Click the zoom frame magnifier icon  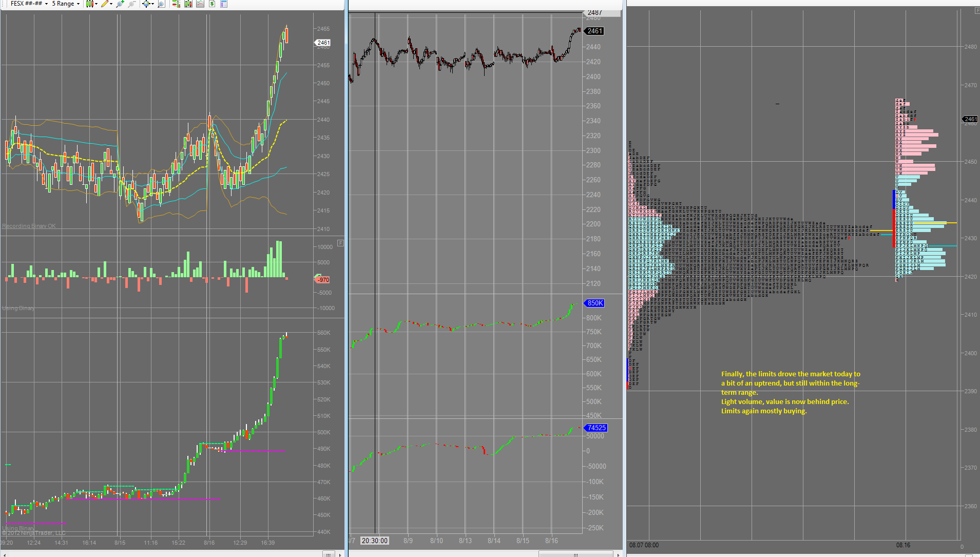click(161, 4)
